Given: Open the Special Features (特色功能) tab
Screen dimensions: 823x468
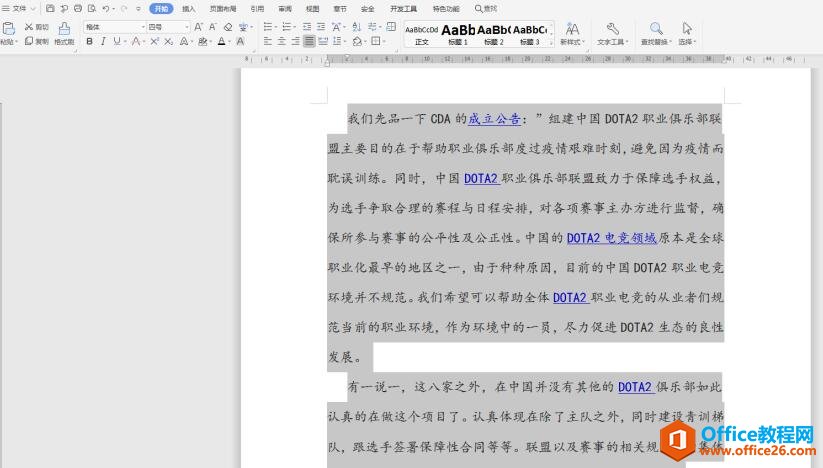Looking at the screenshot, I should click(446, 8).
